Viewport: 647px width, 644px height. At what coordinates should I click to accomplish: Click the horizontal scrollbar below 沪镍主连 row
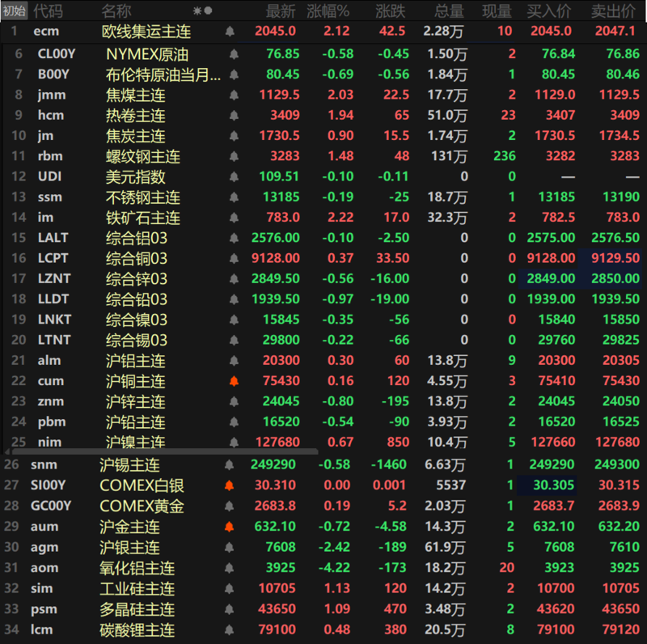162,451
